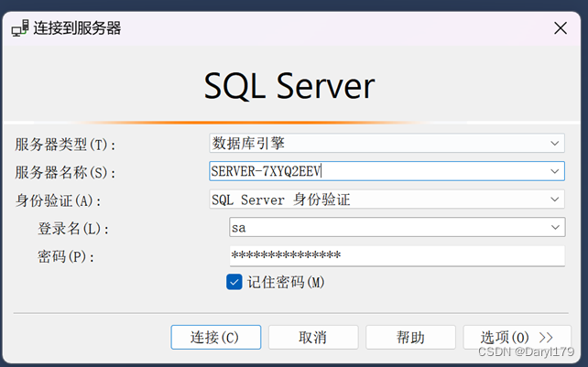Click the 连接到服务器 window title text
The height and width of the screenshot is (367, 588).
click(x=77, y=28)
